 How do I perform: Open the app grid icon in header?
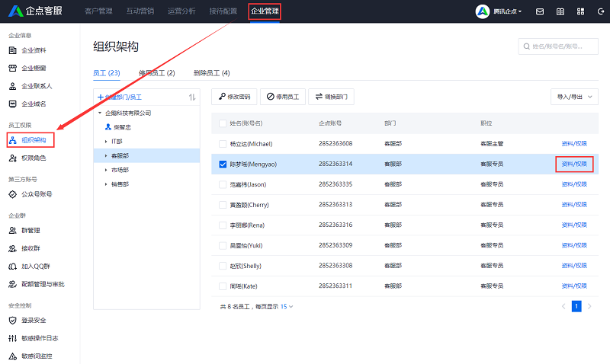pyautogui.click(x=581, y=11)
